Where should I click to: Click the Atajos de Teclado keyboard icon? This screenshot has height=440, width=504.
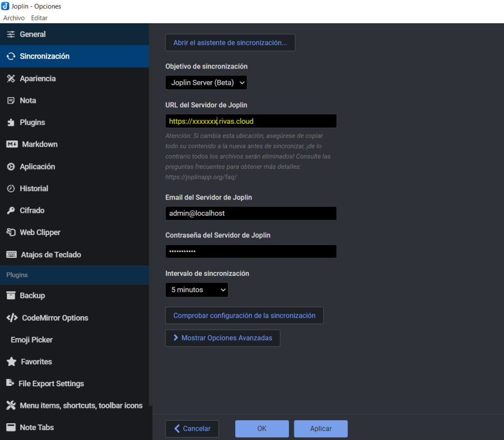point(11,255)
